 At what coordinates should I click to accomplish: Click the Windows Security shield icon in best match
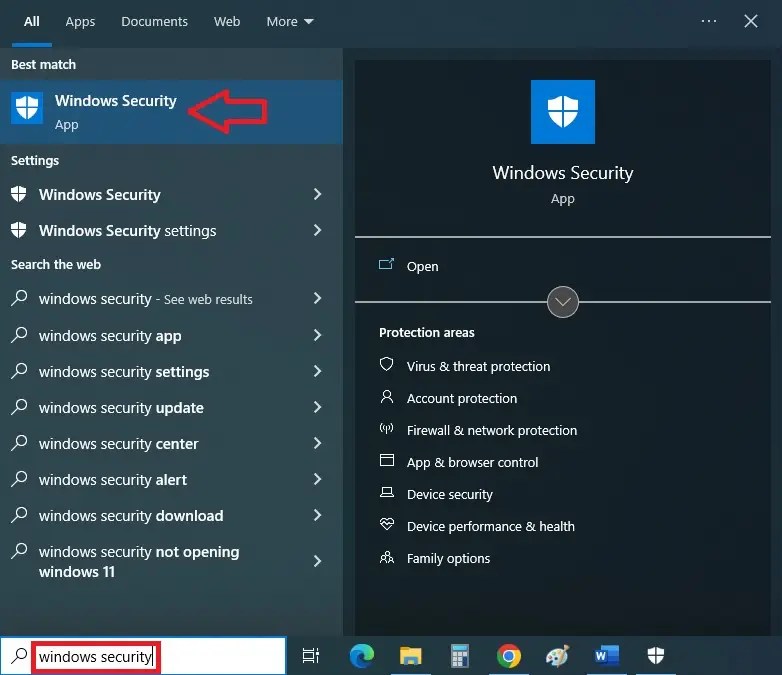(x=27, y=107)
